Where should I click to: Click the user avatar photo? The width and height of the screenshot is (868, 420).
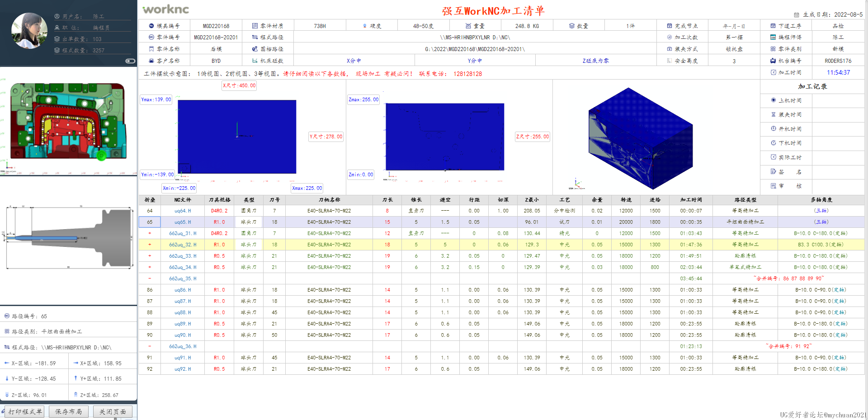(29, 31)
